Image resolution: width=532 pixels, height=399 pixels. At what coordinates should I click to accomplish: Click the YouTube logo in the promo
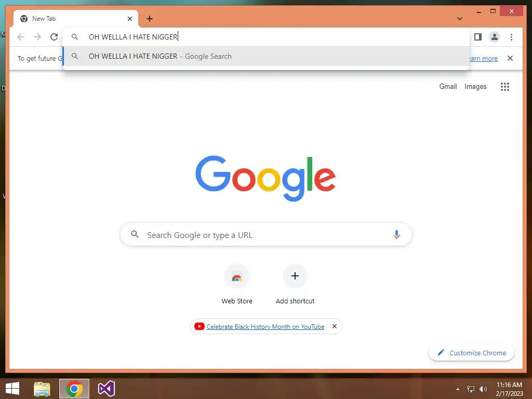click(x=199, y=326)
